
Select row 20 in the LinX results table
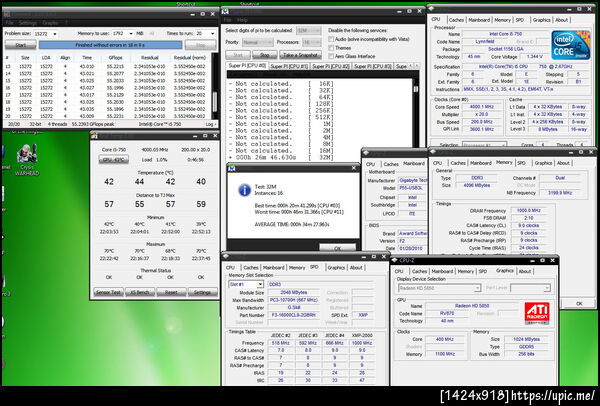pyautogui.click(x=107, y=116)
